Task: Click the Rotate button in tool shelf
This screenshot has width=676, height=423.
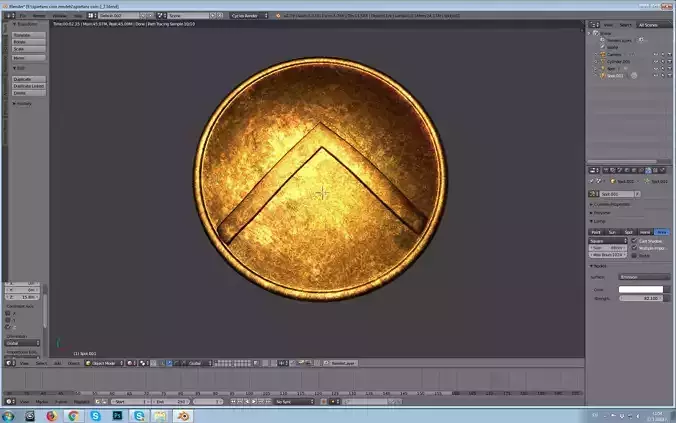Action: coord(29,42)
